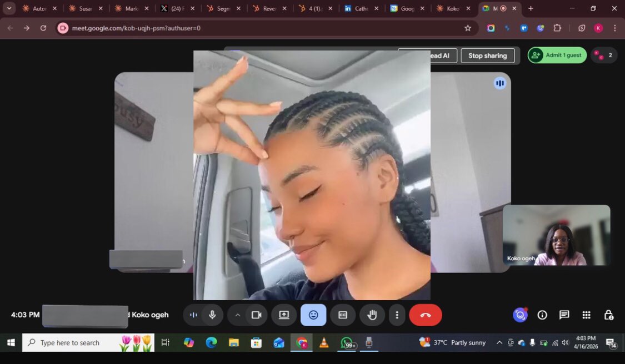Image resolution: width=625 pixels, height=364 pixels.
Task: Open Chrome profile avatar K
Action: click(598, 28)
